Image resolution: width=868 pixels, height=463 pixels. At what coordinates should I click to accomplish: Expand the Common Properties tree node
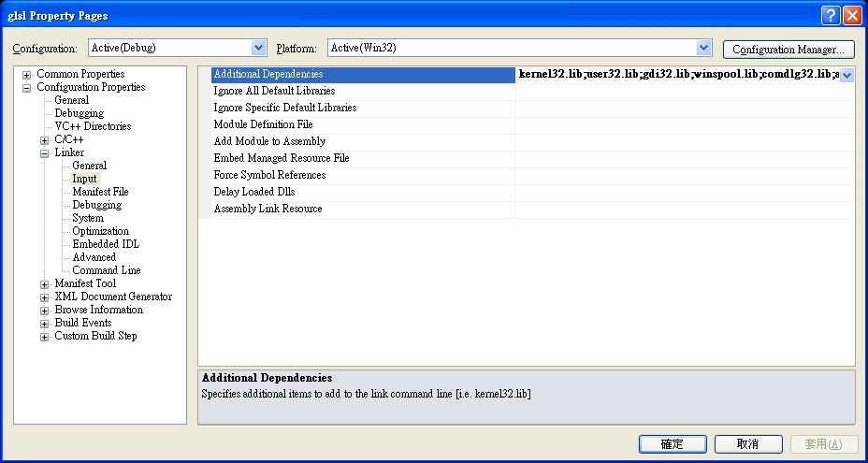pos(27,75)
